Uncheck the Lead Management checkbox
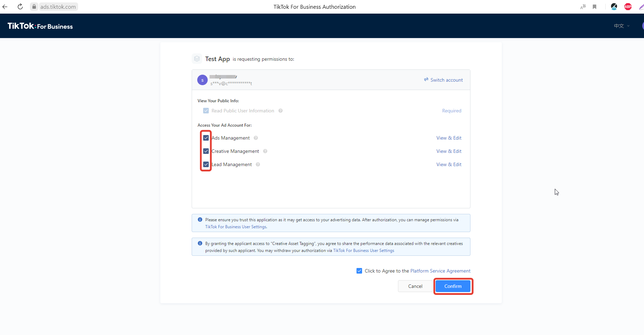Screen dimensions: 644x335 click(x=206, y=164)
